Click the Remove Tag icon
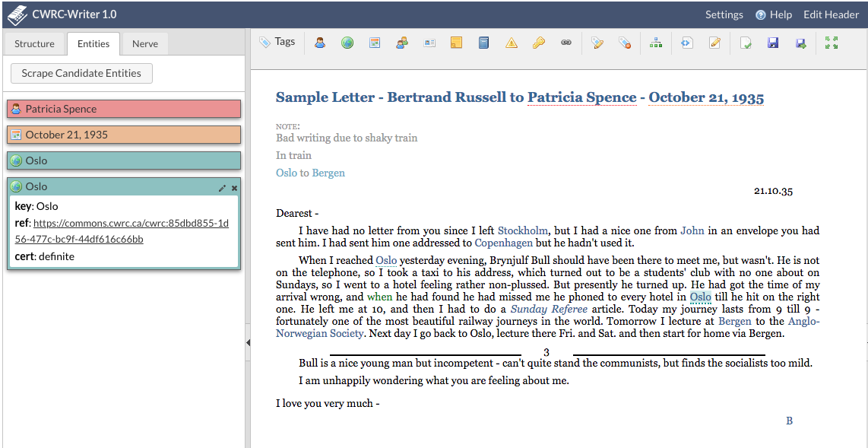The height and width of the screenshot is (448, 868). click(x=625, y=43)
